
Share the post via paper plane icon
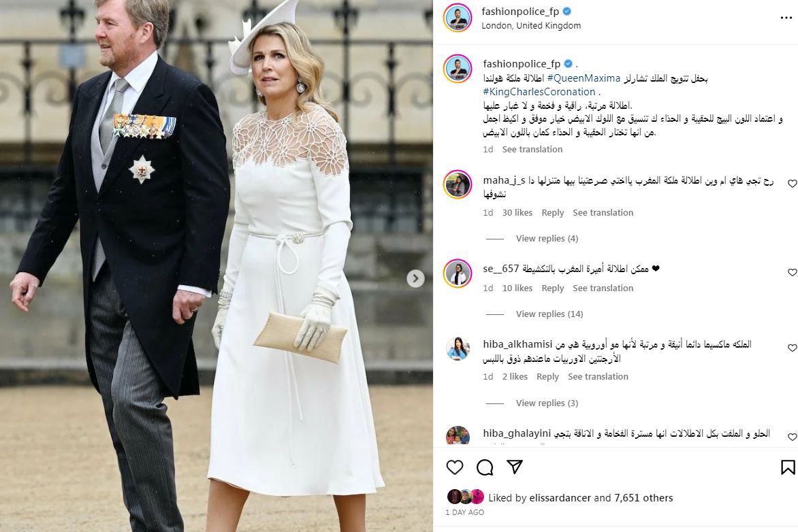(515, 467)
